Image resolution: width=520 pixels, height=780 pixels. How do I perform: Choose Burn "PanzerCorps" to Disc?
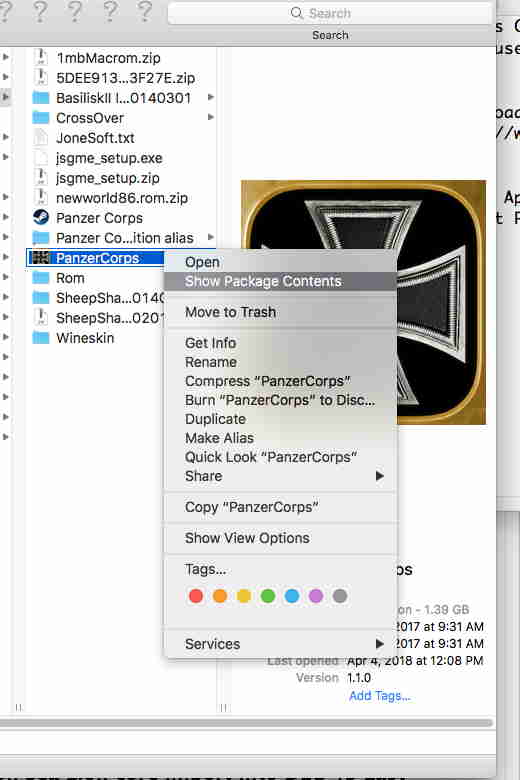point(280,400)
